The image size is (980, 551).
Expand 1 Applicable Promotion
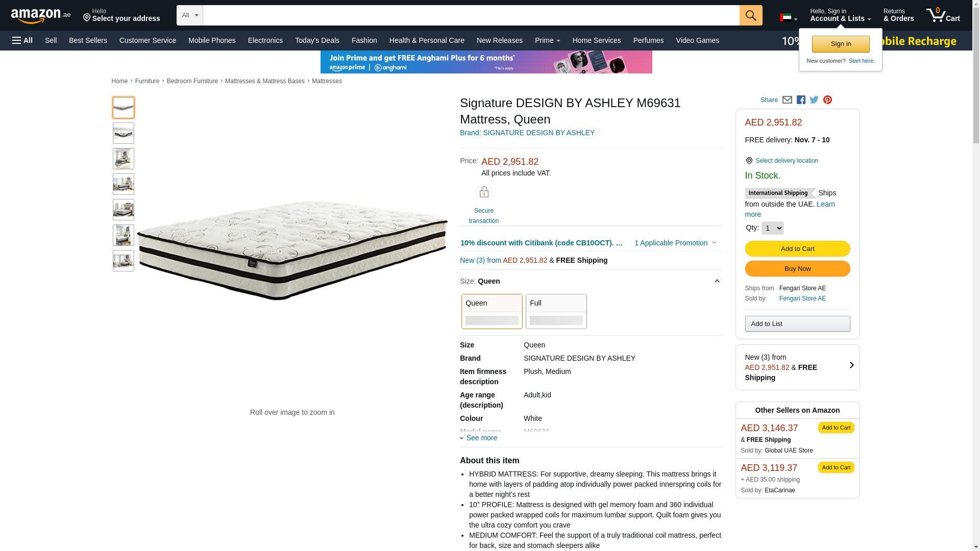tap(675, 243)
